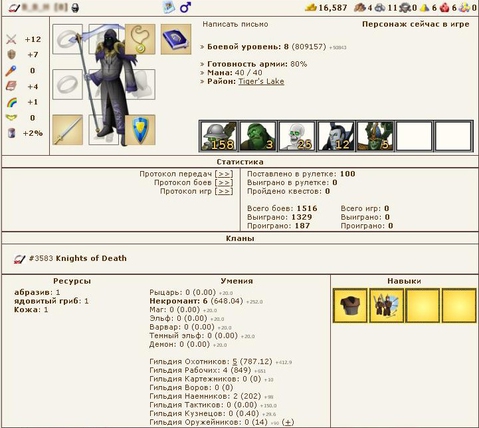Image resolution: width=479 pixels, height=428 pixels.
Task: Select the vampire unit with 12 troops
Action: [336, 136]
